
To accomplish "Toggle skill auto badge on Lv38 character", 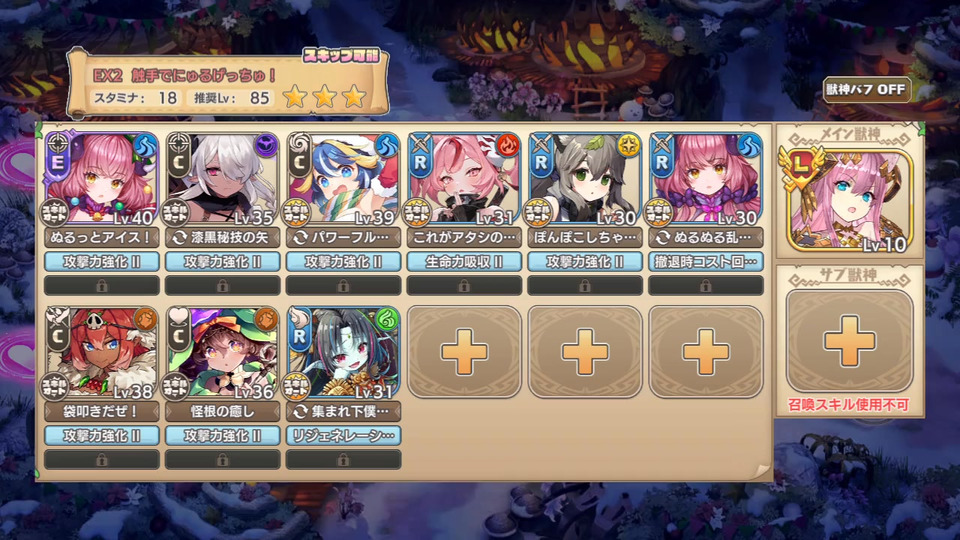I will [x=55, y=386].
